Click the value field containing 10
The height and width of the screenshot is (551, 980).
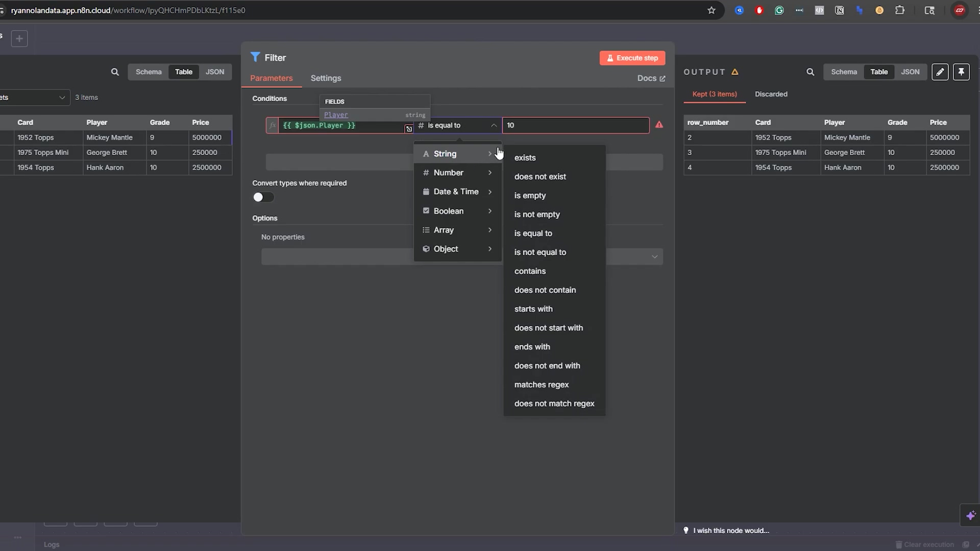point(575,125)
